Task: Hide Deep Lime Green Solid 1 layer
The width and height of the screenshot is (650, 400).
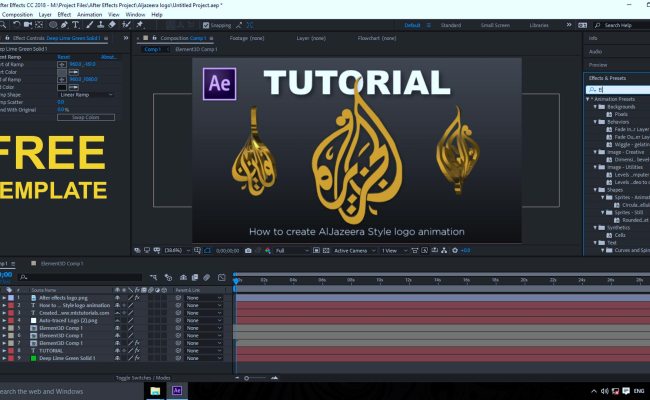Action: pos(117,358)
